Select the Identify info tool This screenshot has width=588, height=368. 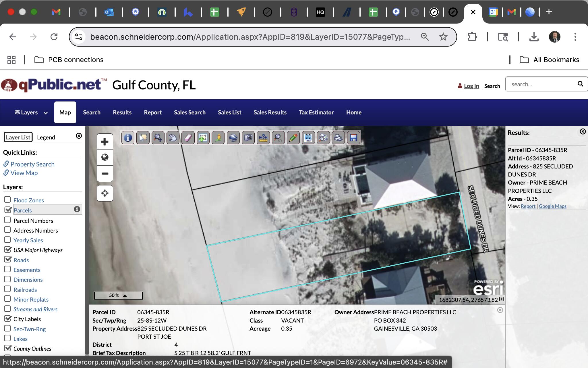coord(128,138)
